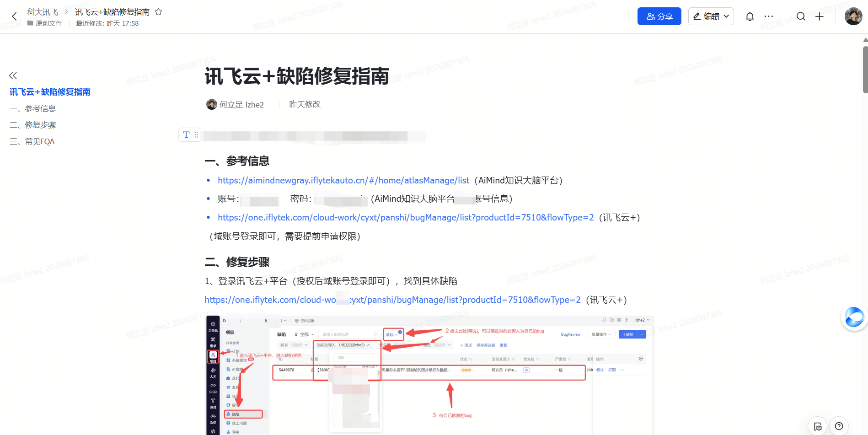The width and height of the screenshot is (868, 435).
Task: Create new item with plus icon
Action: click(x=820, y=16)
